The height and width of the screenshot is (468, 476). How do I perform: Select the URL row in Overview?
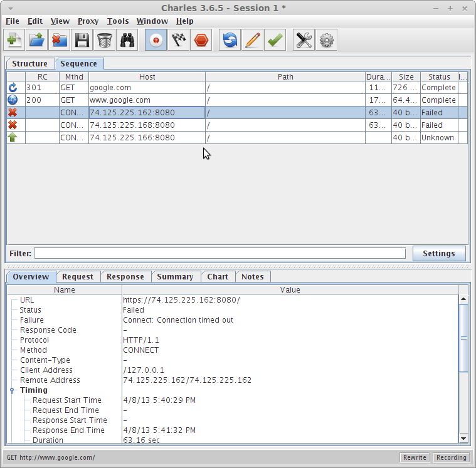233,300
